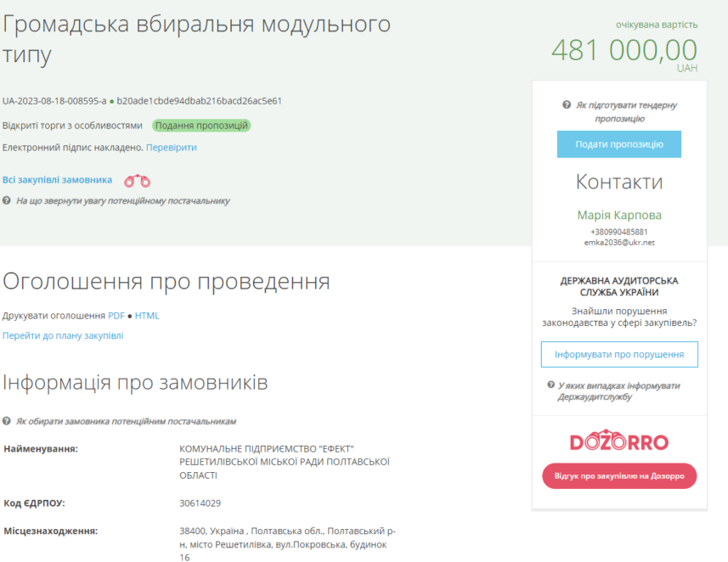Click the question mark icon beside tender proposal help
The height and width of the screenshot is (562, 728).
(x=567, y=105)
